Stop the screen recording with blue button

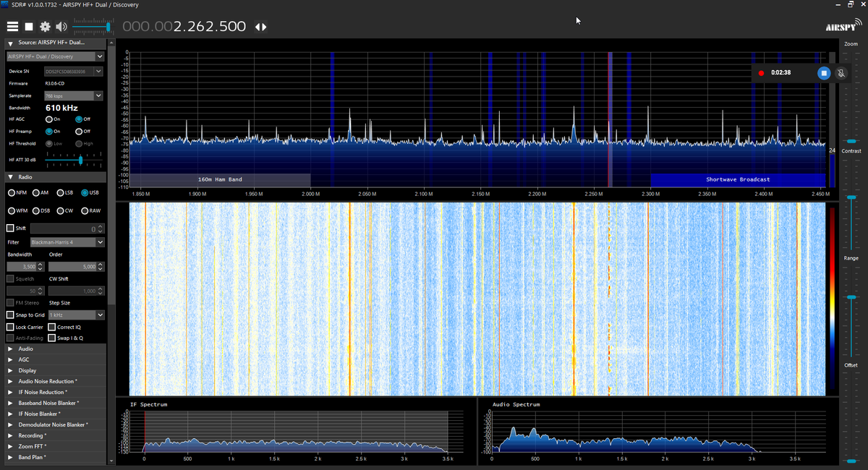tap(823, 73)
